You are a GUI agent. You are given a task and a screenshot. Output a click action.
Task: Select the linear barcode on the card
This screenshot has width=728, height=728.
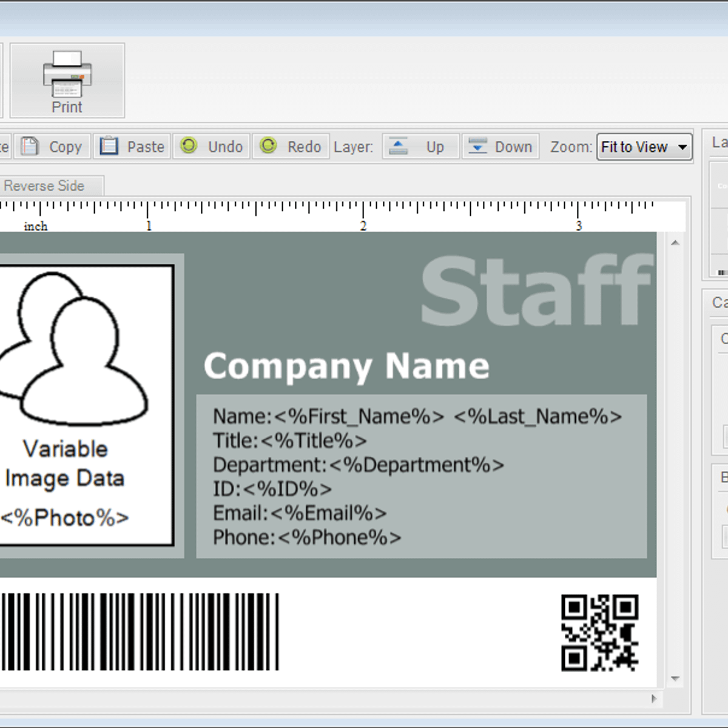pos(140,632)
